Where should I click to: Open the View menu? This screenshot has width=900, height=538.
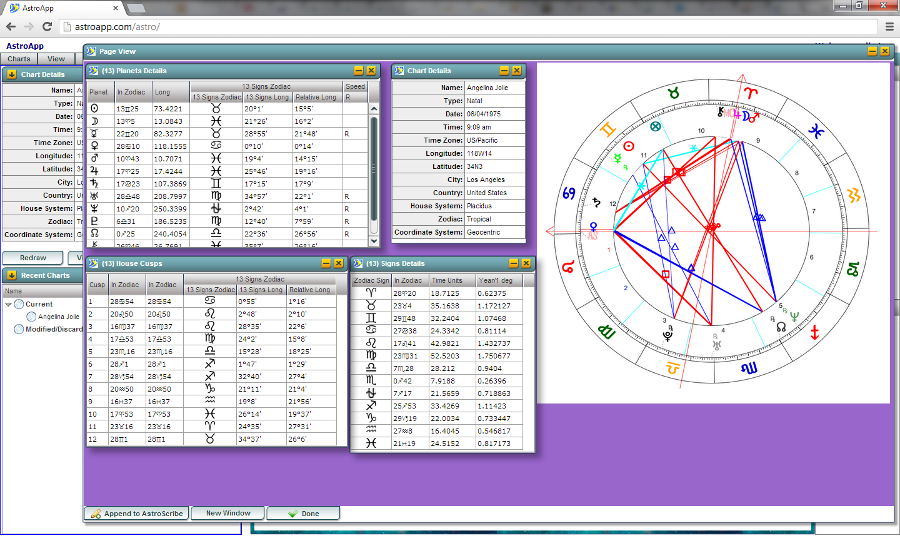(x=57, y=59)
